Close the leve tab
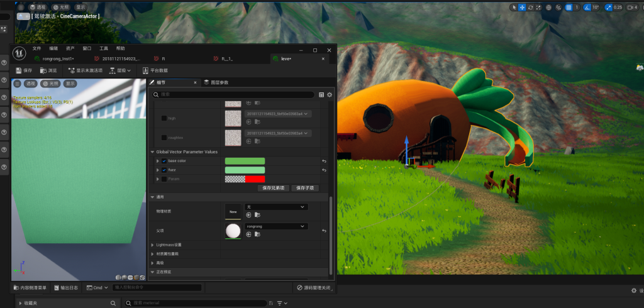 click(x=323, y=58)
